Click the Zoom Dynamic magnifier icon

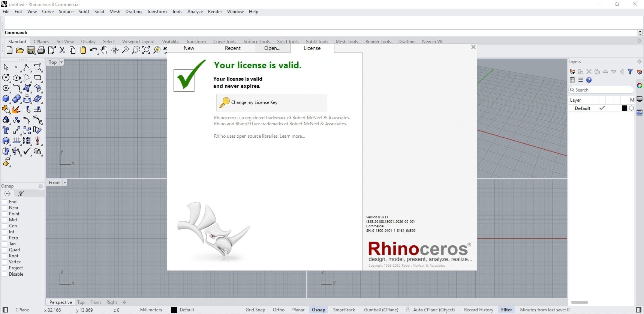(x=125, y=50)
